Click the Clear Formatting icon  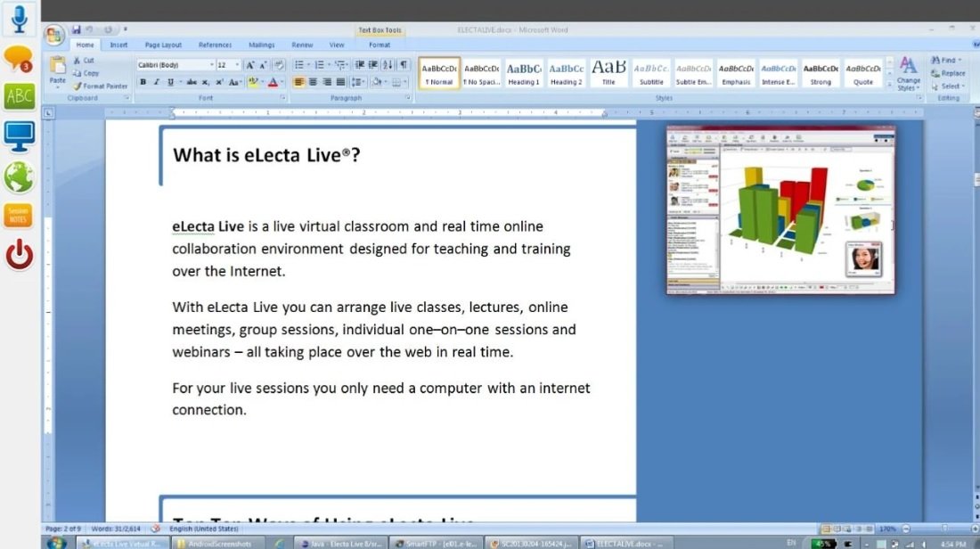tap(279, 65)
